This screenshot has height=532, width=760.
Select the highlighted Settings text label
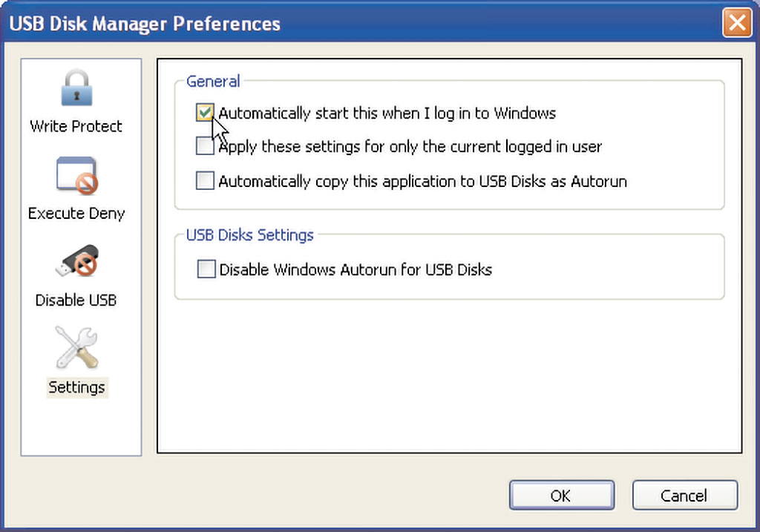pos(76,387)
